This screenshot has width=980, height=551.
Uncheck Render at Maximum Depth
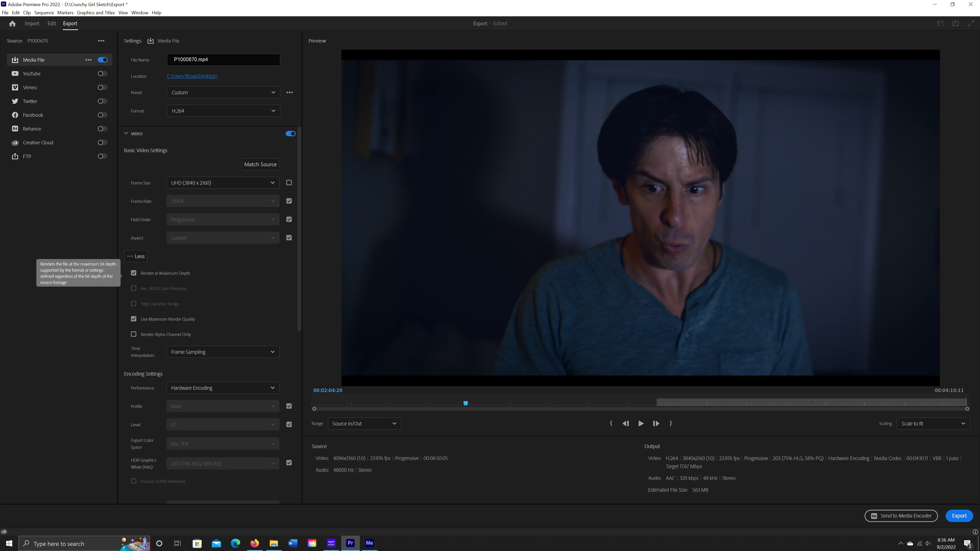133,273
